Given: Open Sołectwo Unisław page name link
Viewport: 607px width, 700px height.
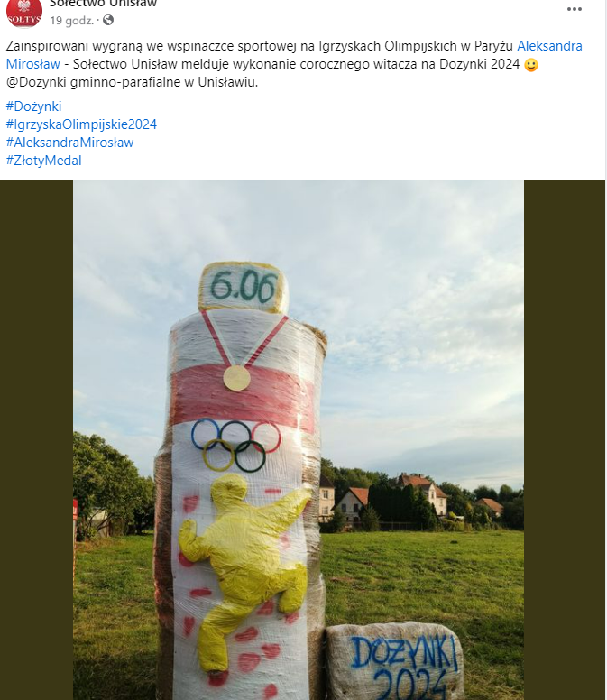Looking at the screenshot, I should click(103, 4).
